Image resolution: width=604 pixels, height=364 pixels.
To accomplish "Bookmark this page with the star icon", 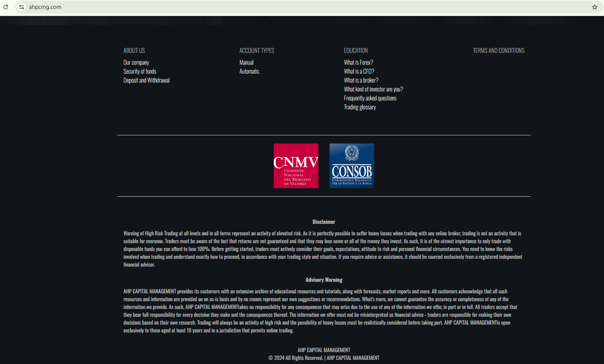I will click(595, 7).
